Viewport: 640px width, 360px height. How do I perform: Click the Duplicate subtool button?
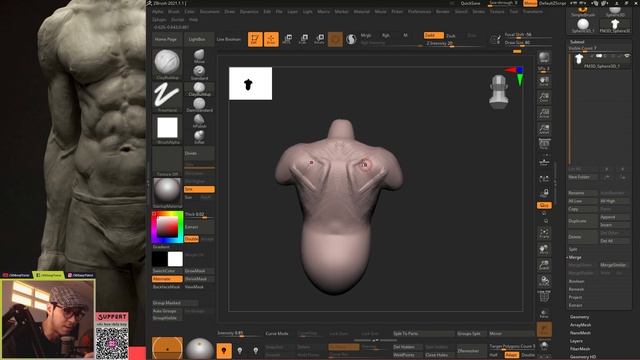point(583,221)
